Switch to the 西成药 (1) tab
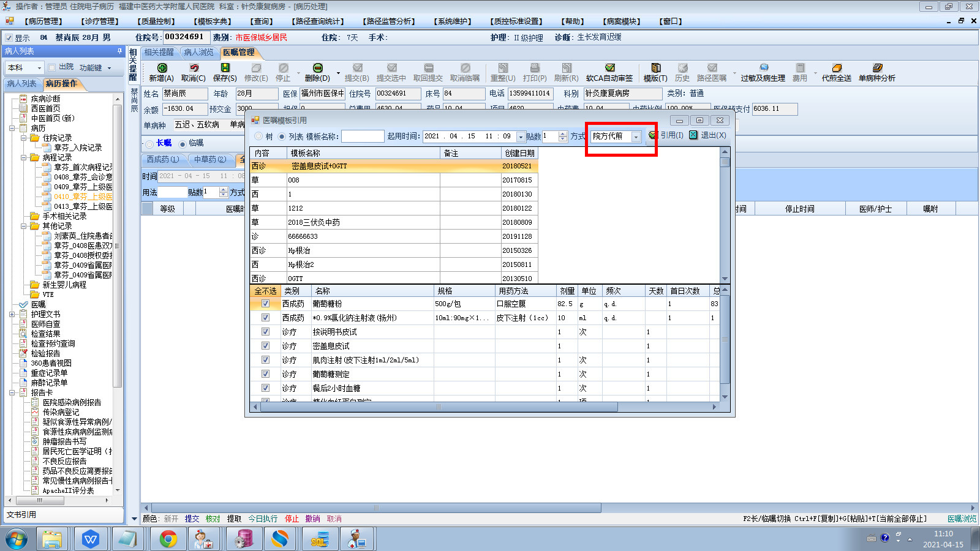This screenshot has width=980, height=551. click(163, 160)
